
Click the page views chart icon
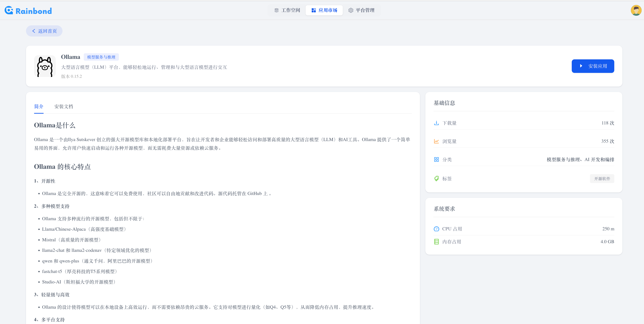[x=436, y=141]
